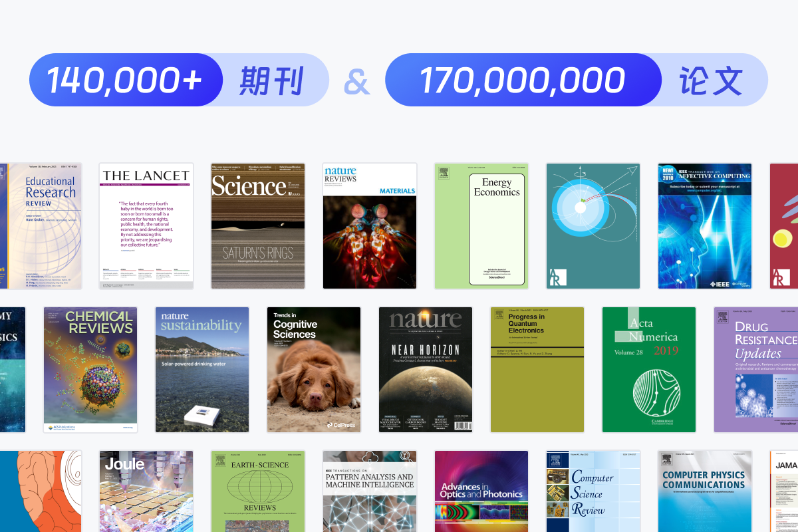
Task: Click the Pattern Analysis and Machine Intelligence cover
Action: click(370, 492)
